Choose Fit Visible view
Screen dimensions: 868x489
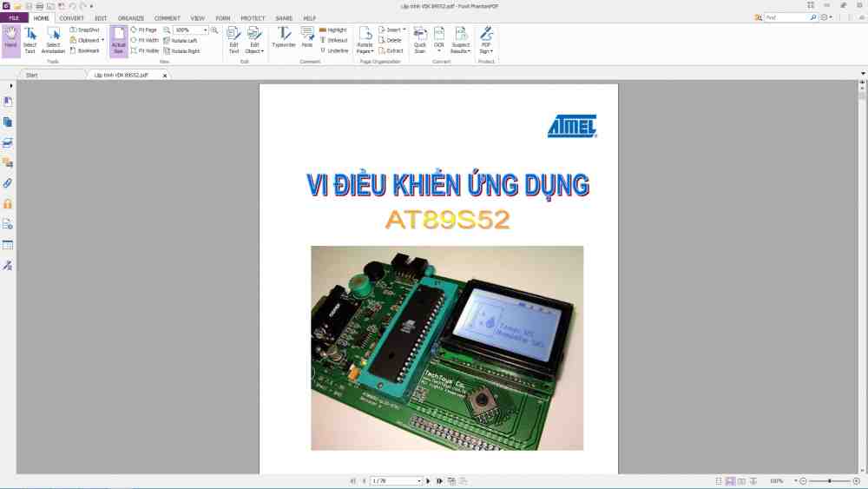coord(145,51)
